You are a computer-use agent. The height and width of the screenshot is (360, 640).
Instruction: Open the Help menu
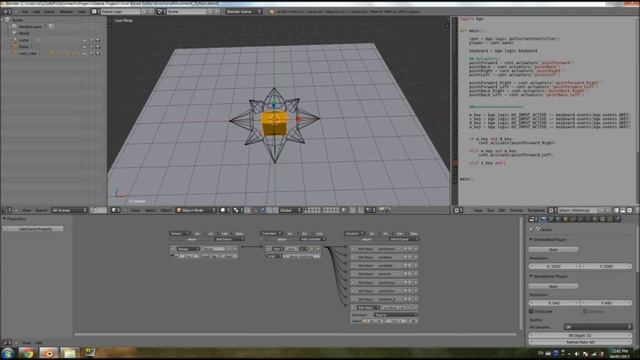pyautogui.click(x=82, y=12)
